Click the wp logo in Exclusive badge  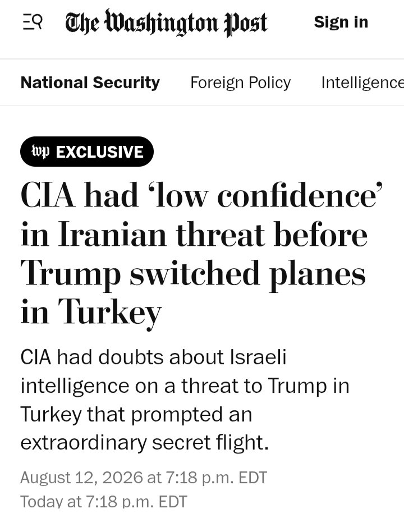(40, 152)
